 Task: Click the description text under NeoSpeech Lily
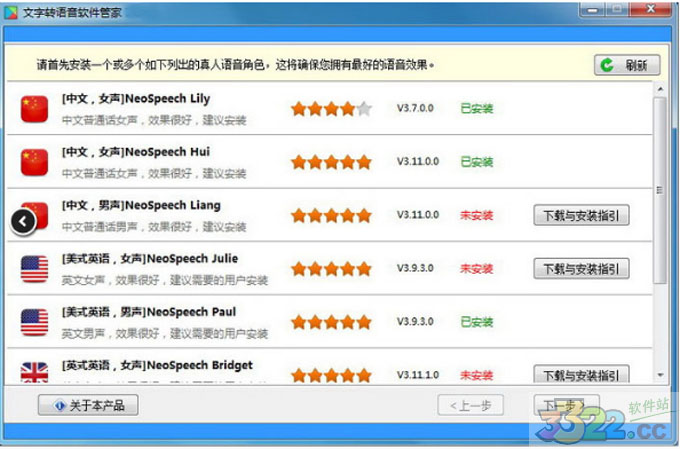pyautogui.click(x=154, y=120)
